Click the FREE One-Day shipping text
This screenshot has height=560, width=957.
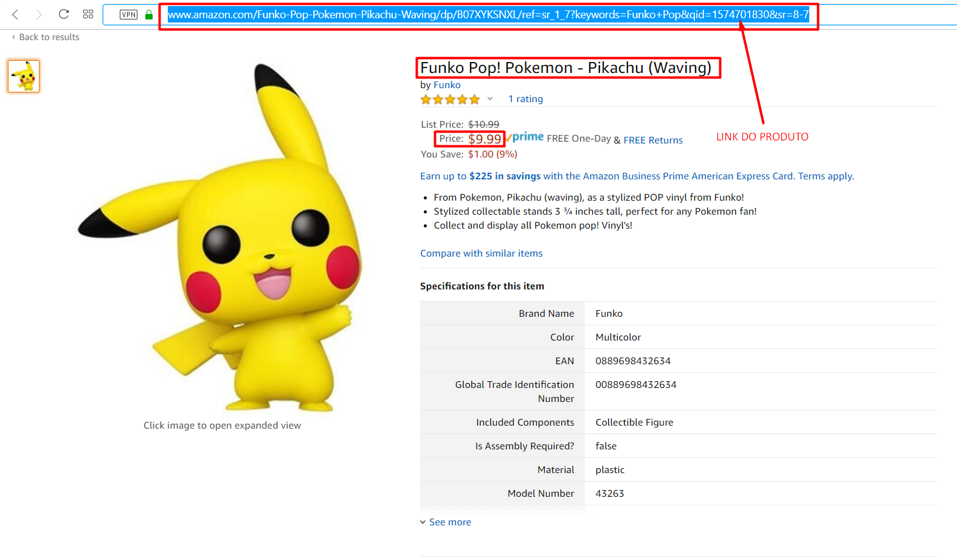point(579,139)
